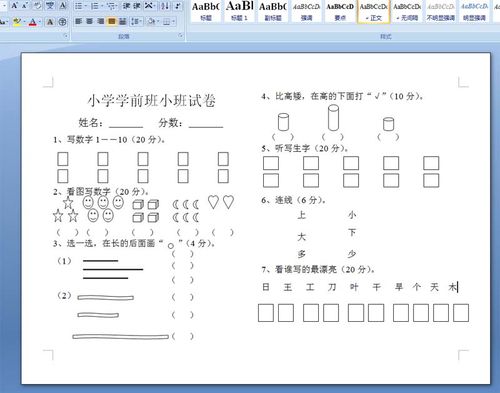Apply the 明显强调 style
This screenshot has width=500, height=393.
click(474, 11)
